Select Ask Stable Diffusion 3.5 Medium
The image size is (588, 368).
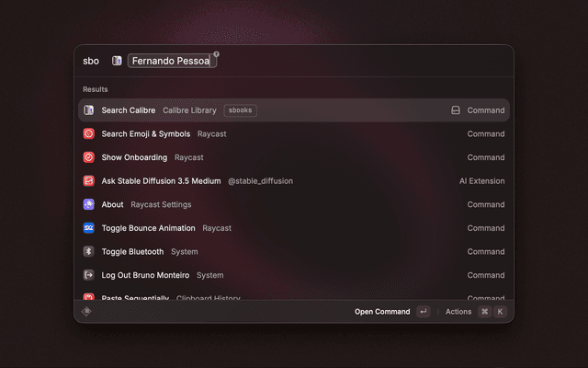pyautogui.click(x=294, y=181)
